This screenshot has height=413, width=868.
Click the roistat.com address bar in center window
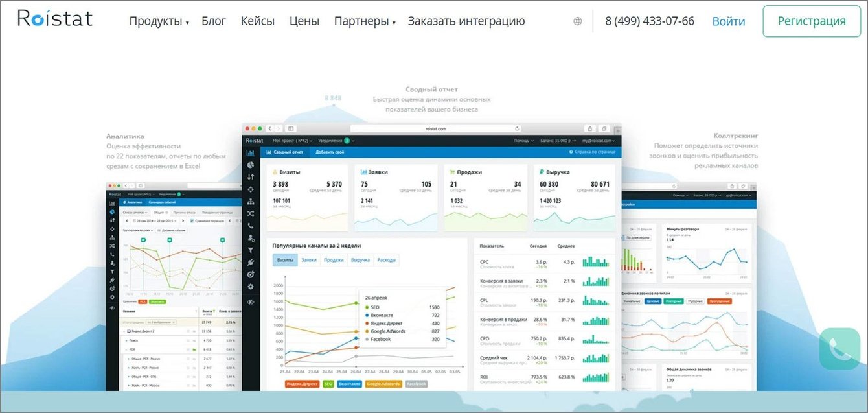coord(437,129)
